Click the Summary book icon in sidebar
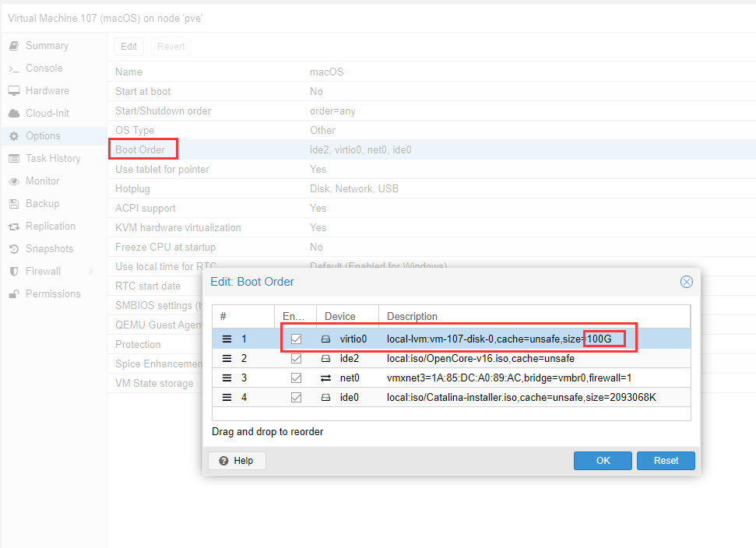 coord(14,46)
